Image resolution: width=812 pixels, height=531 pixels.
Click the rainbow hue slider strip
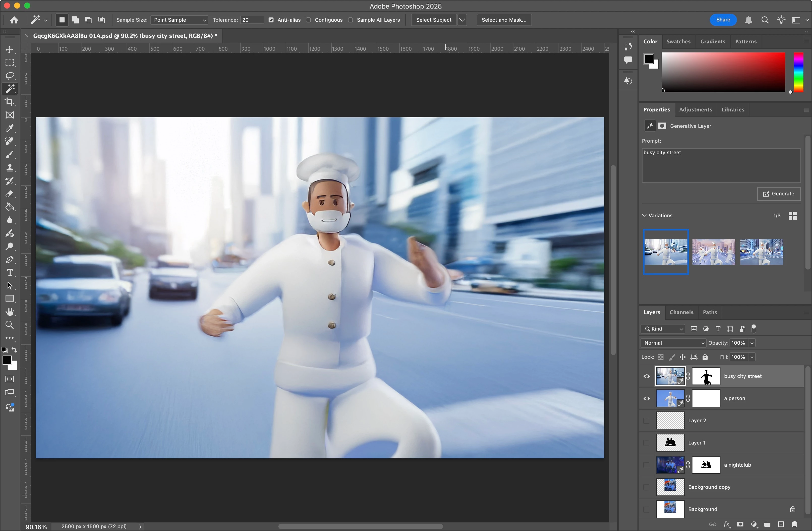(x=798, y=72)
